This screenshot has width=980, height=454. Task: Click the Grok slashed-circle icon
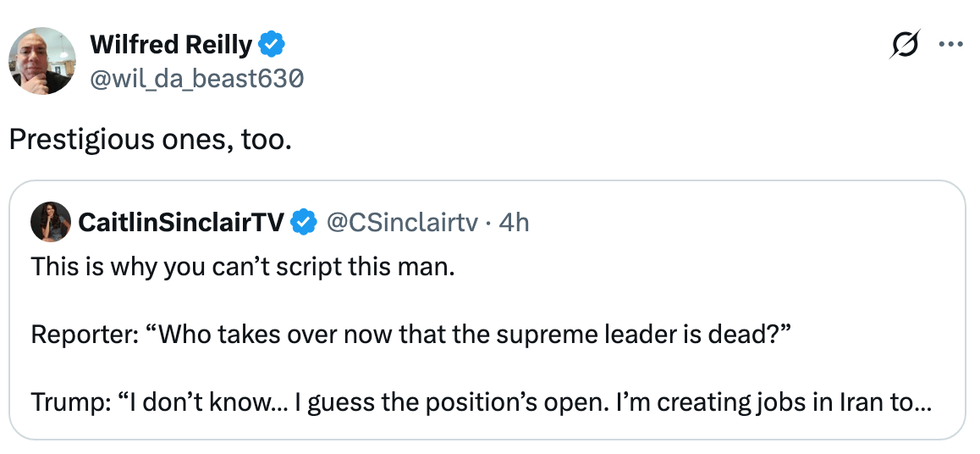click(905, 46)
